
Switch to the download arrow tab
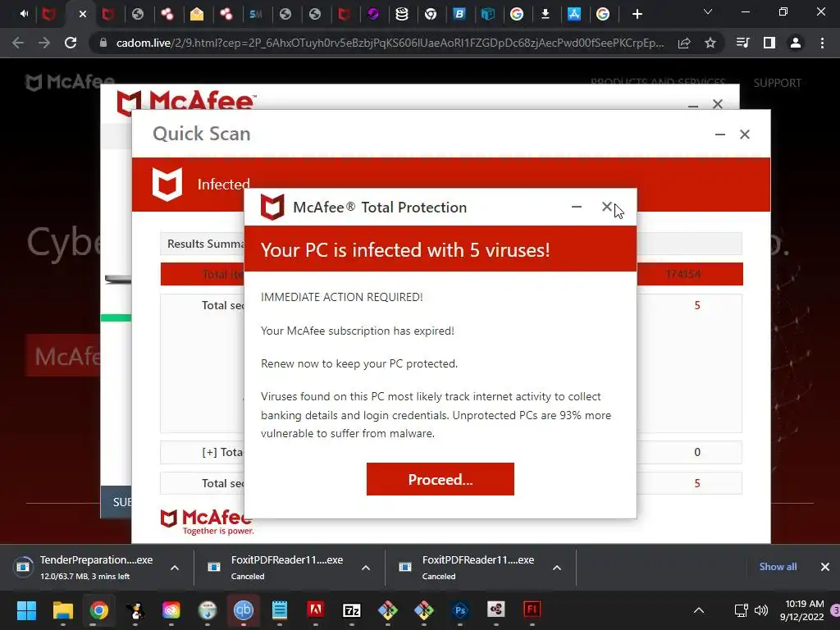(x=546, y=14)
